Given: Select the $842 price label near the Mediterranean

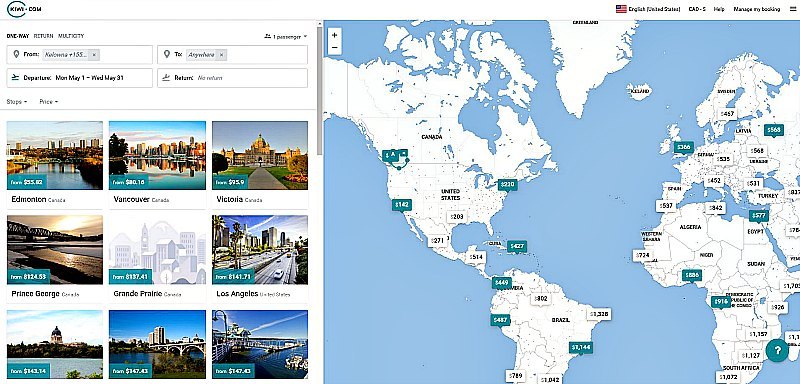Looking at the screenshot, I should point(716,208).
